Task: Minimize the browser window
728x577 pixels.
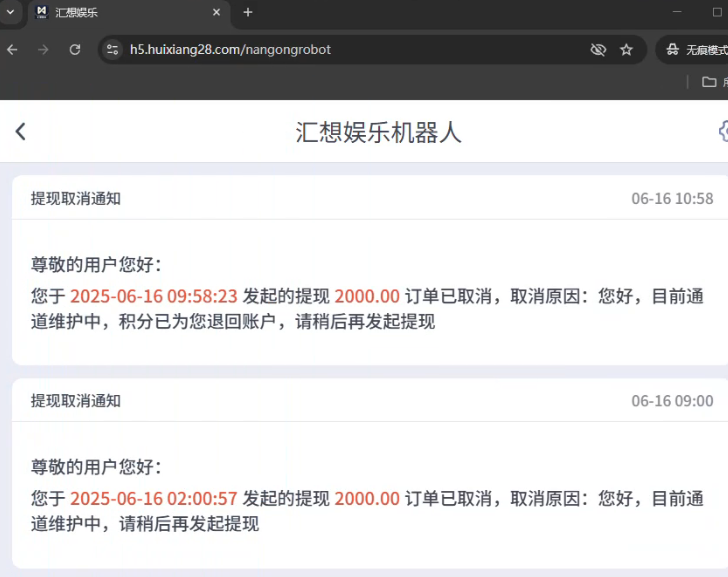Action: 677,12
